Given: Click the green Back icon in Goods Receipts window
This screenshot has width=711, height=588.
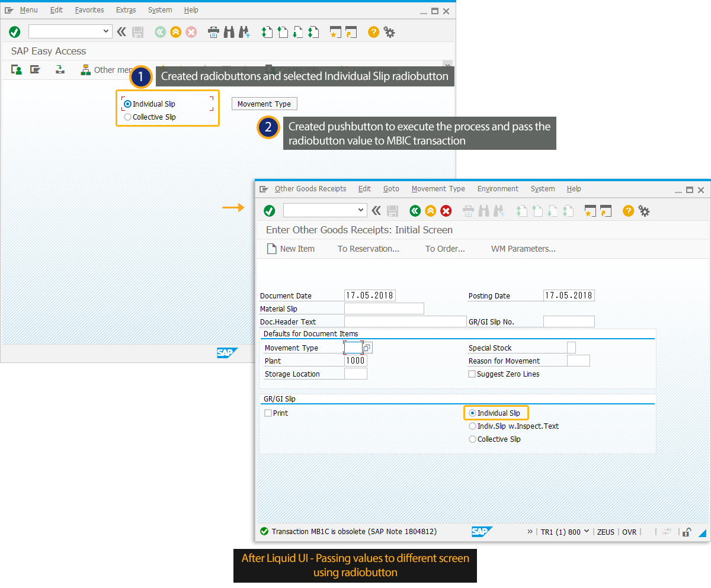Looking at the screenshot, I should (x=415, y=211).
